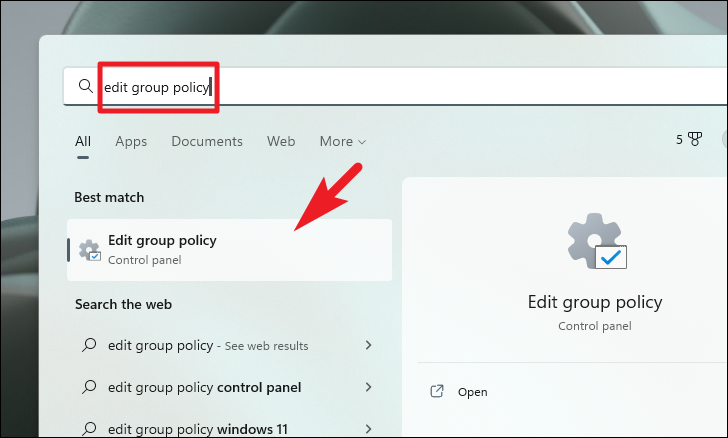This screenshot has height=438, width=728.
Task: Open the rewards points badge showing 5
Action: click(x=689, y=139)
